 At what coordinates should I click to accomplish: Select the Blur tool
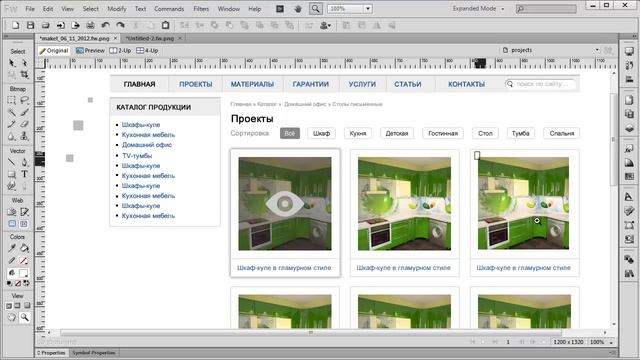click(x=12, y=137)
